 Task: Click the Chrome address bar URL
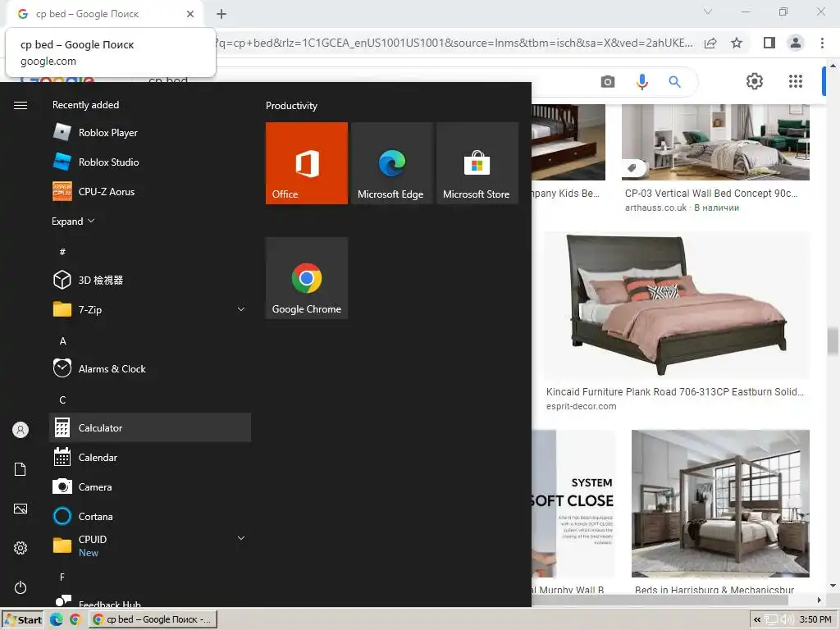453,43
